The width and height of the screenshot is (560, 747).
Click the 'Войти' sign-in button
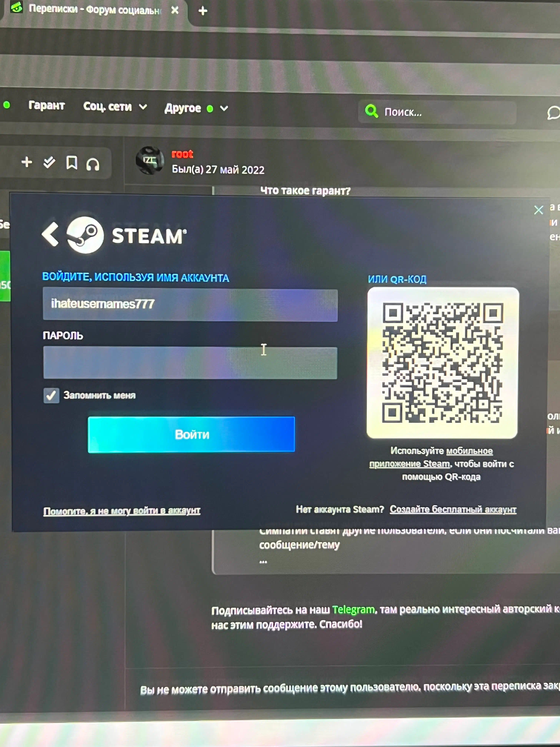(191, 434)
